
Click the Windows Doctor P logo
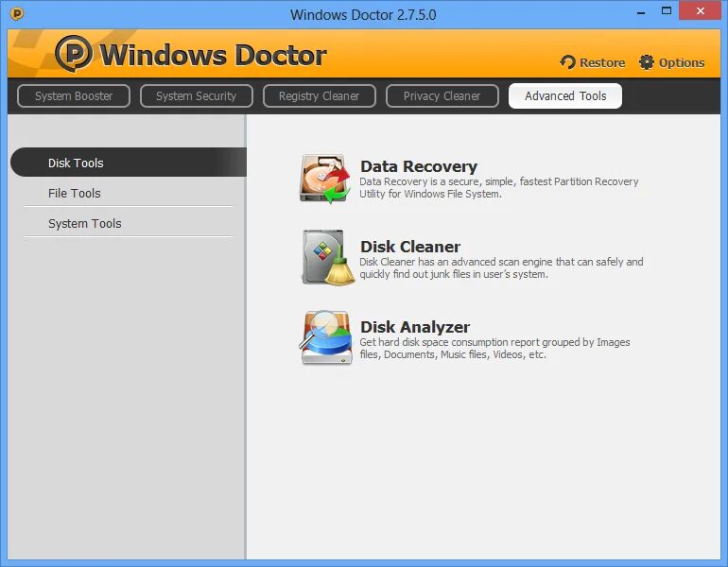coord(74,54)
